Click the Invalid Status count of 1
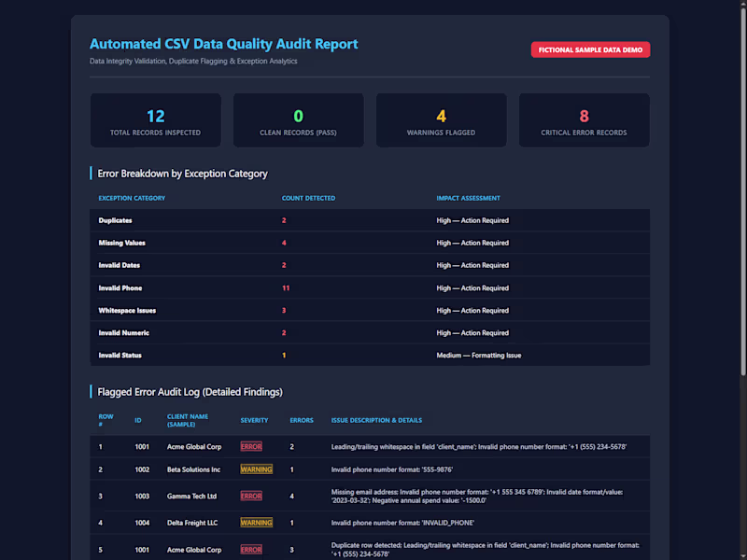This screenshot has width=747, height=560. pyautogui.click(x=284, y=356)
